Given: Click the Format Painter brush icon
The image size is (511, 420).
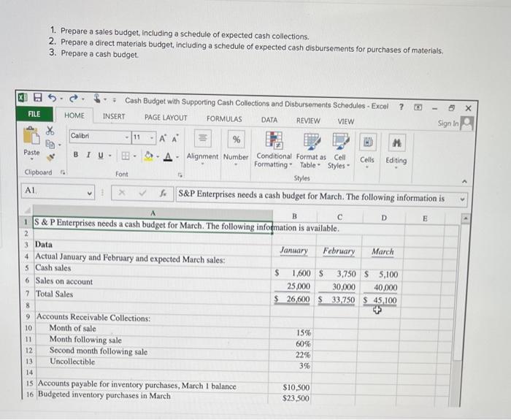Looking at the screenshot, I should [50, 157].
